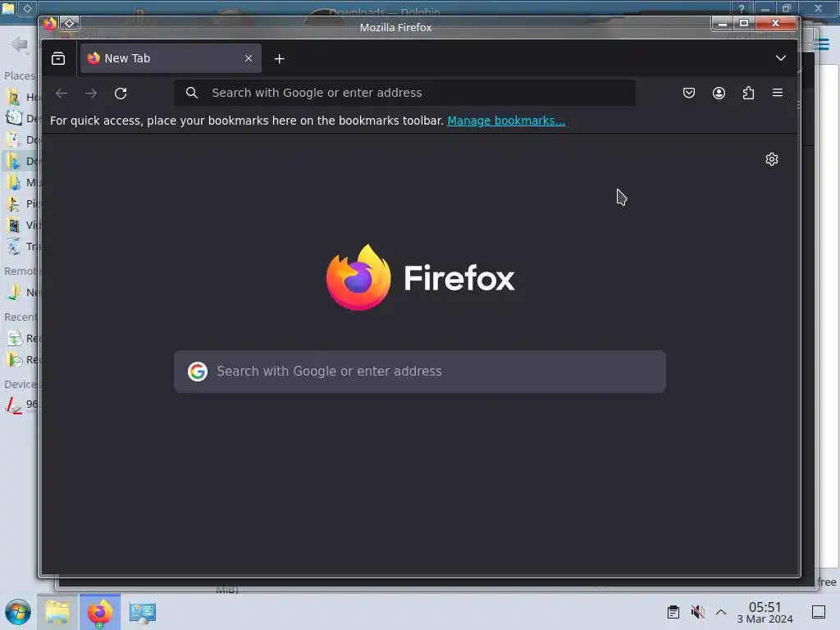Screen dimensions: 840x630
Task: Open System Settings from the taskbar
Action: (143, 612)
